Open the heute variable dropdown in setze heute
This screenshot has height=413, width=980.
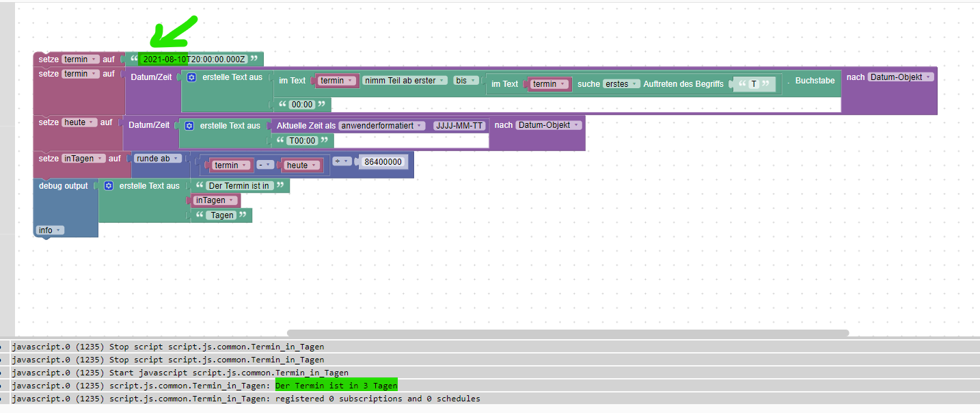coord(79,122)
